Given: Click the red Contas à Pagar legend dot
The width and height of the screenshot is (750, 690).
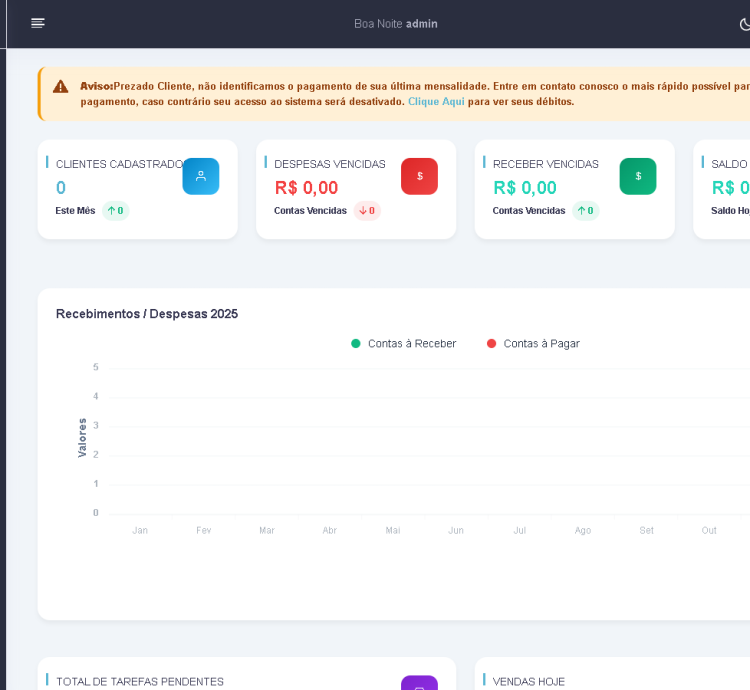Looking at the screenshot, I should pos(491,344).
